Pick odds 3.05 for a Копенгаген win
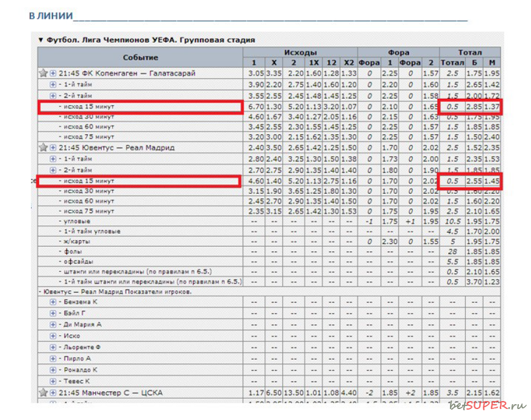This screenshot has width=531, height=420. click(256, 73)
